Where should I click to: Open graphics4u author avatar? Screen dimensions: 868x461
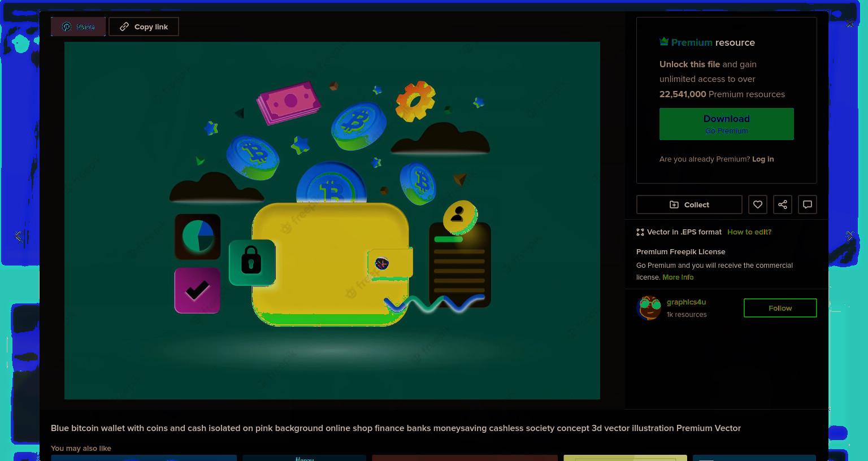coord(648,308)
